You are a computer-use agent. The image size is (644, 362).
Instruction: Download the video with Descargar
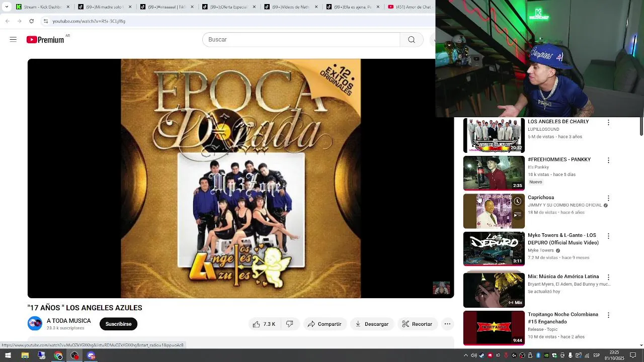(x=372, y=324)
